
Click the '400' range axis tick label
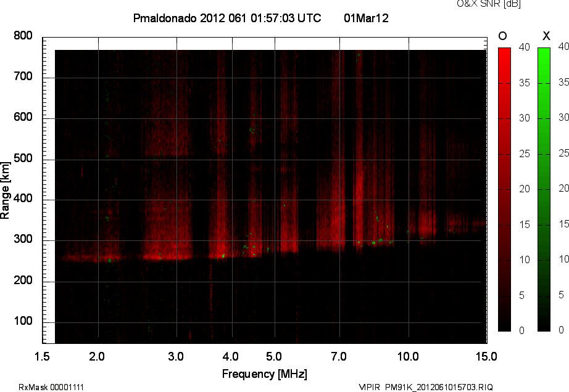pos(23,198)
